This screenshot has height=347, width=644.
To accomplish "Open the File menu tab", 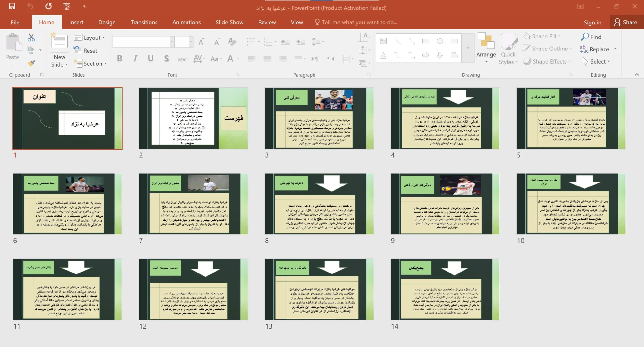I will 15,22.
